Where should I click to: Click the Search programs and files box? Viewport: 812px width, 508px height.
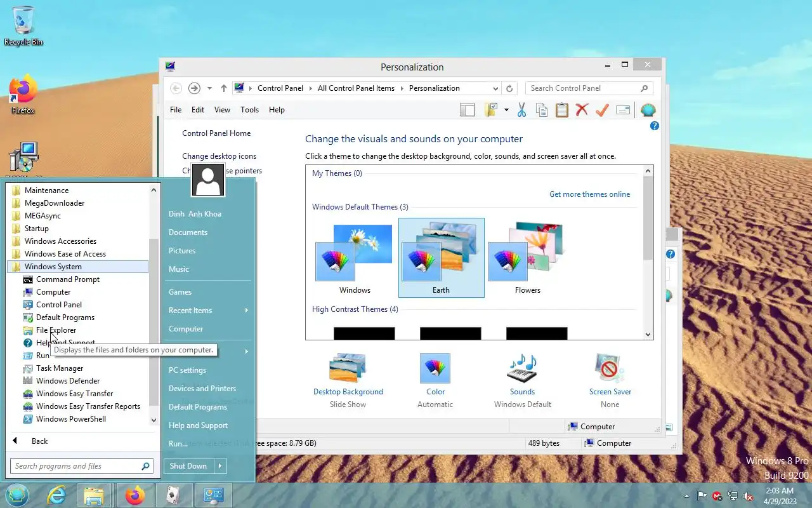tap(82, 466)
